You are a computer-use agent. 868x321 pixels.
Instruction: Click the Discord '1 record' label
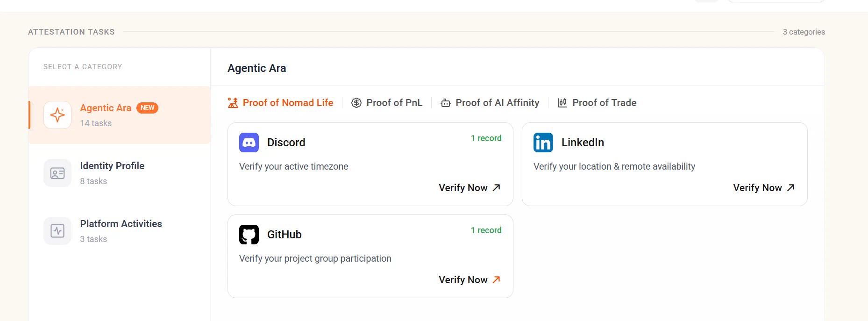coord(486,138)
